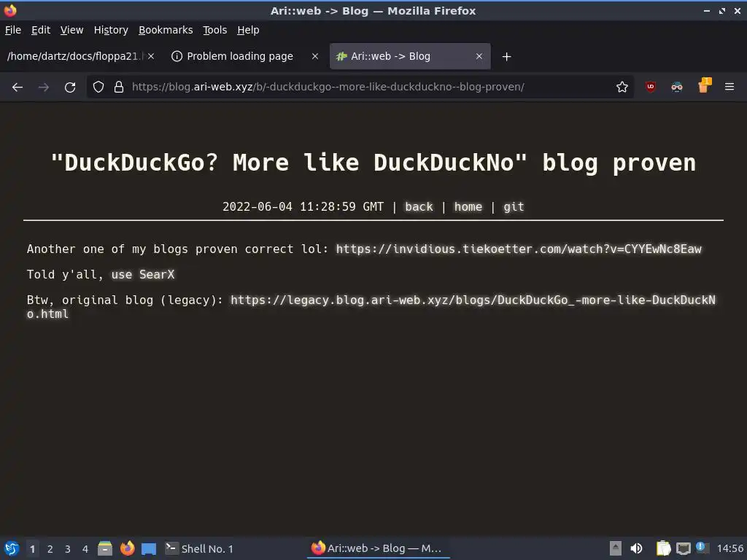Click the forward navigation arrow
This screenshot has width=747, height=560.
(x=43, y=87)
